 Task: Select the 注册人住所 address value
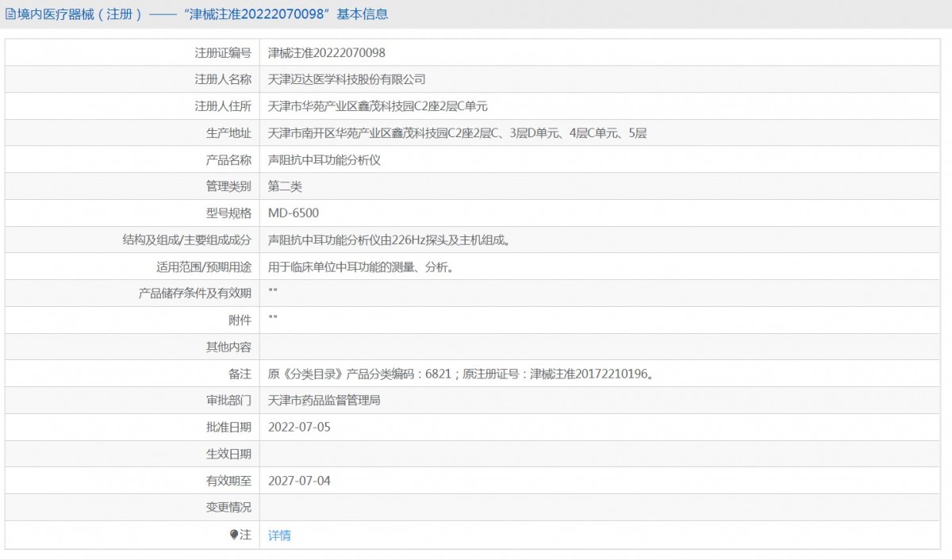[x=378, y=106]
